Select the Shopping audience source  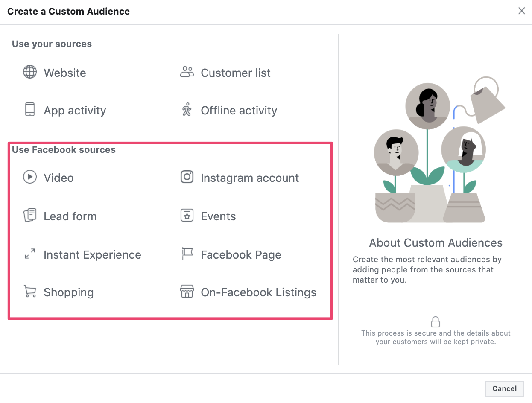[69, 292]
